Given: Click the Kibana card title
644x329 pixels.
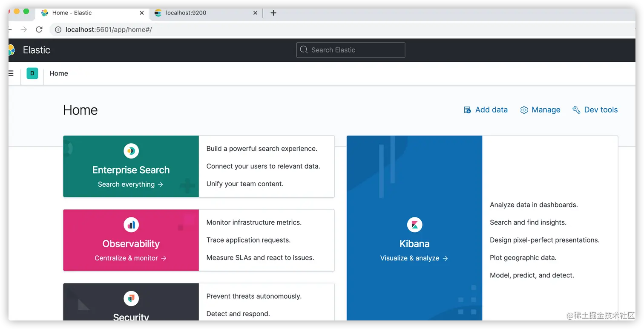Looking at the screenshot, I should coord(414,244).
